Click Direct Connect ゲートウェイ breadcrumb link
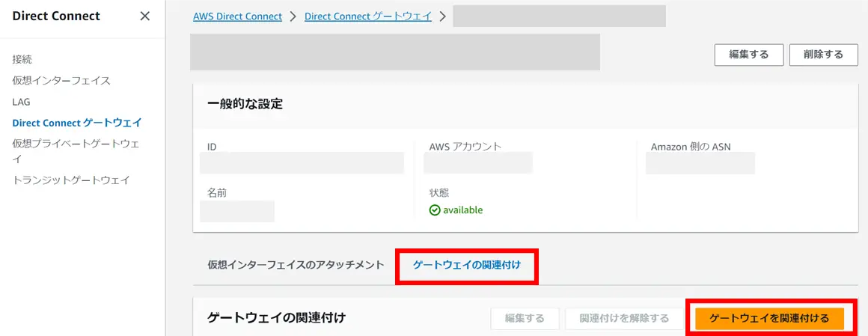The height and width of the screenshot is (336, 868). click(368, 16)
